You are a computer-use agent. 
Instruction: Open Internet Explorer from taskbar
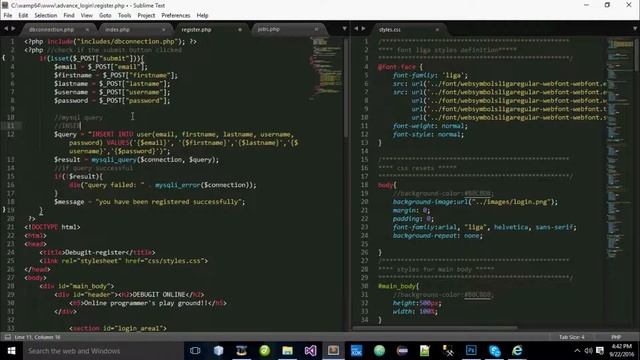[x=517, y=351]
